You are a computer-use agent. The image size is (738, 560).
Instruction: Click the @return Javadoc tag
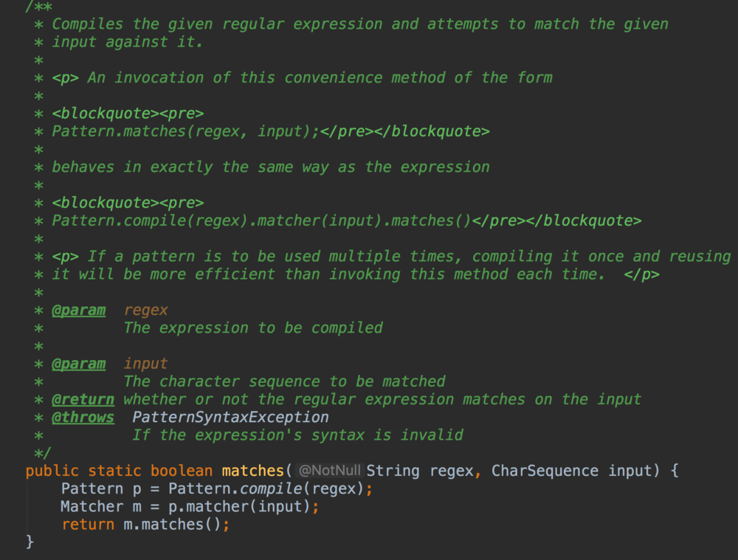(x=83, y=399)
